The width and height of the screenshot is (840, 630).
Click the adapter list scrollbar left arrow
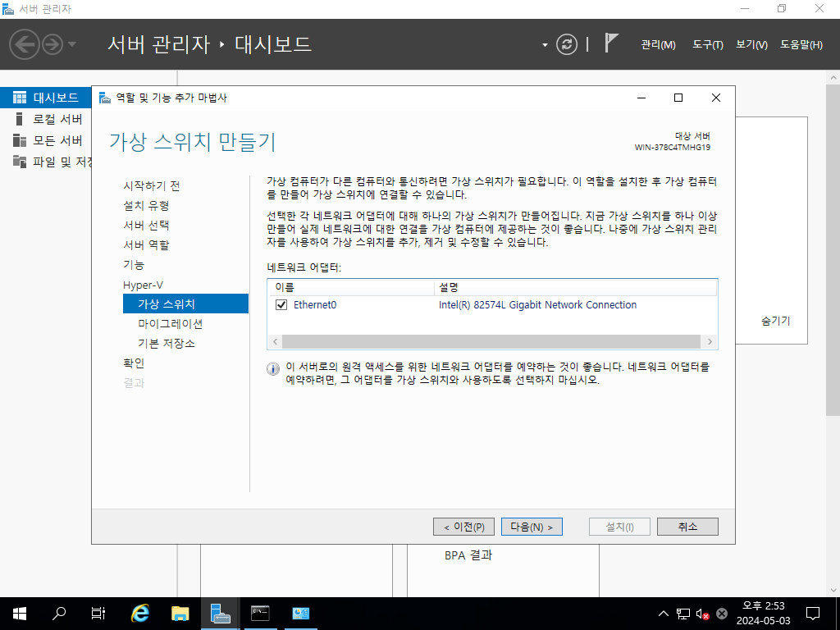point(276,342)
